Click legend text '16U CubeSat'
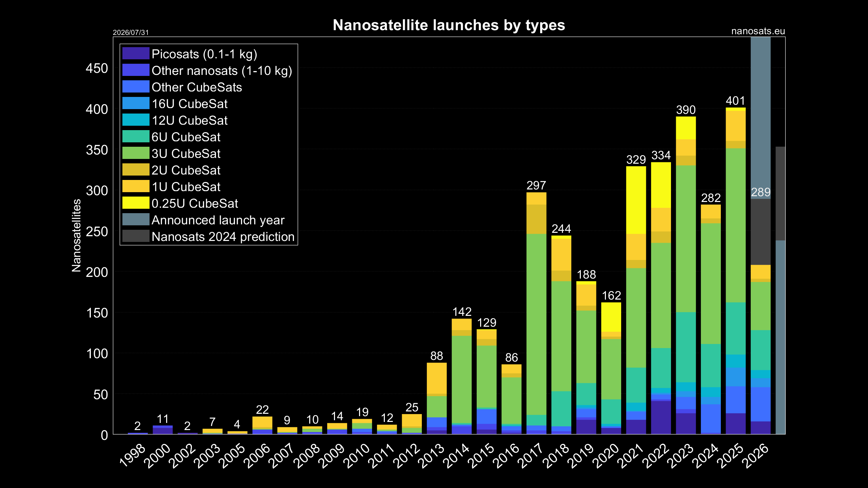 pos(190,104)
